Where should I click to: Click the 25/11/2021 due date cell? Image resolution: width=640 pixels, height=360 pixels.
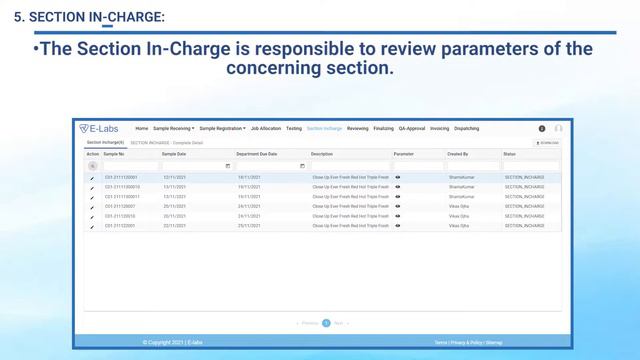[249, 226]
